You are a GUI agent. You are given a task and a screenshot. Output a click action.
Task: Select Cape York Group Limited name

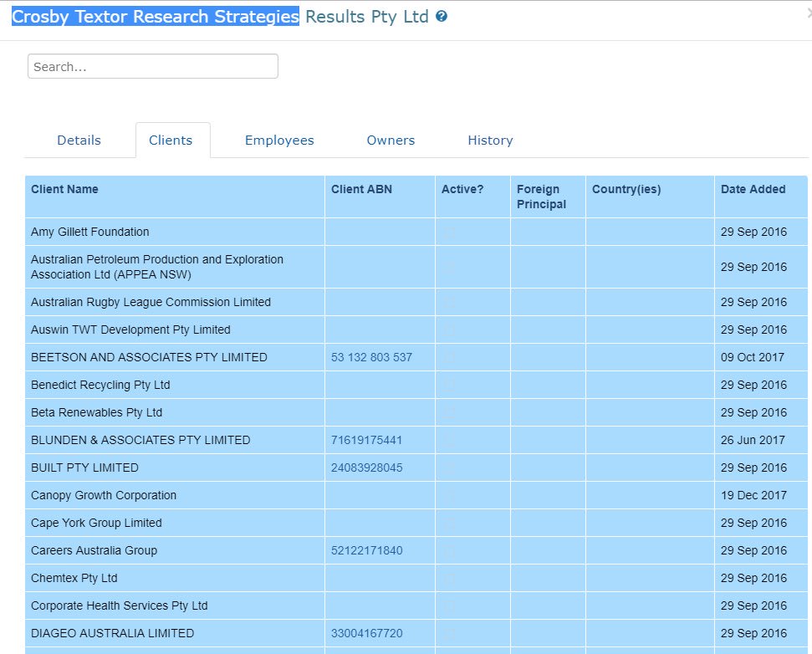(96, 523)
